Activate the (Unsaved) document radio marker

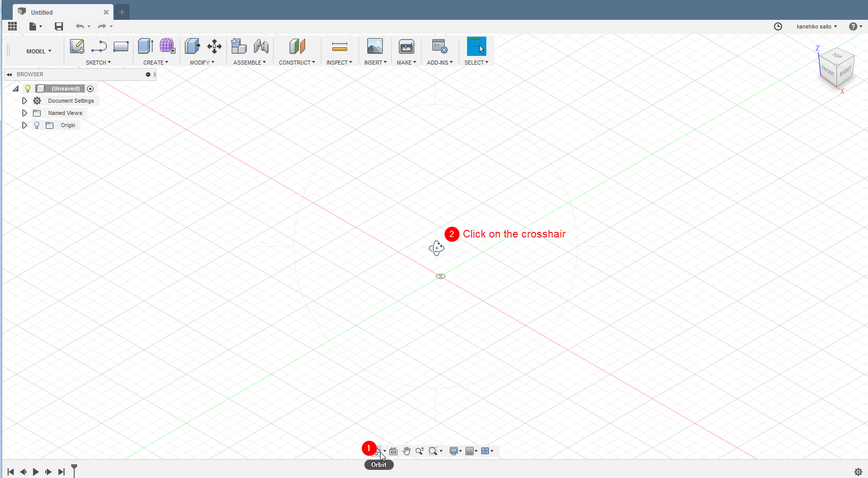click(x=90, y=88)
